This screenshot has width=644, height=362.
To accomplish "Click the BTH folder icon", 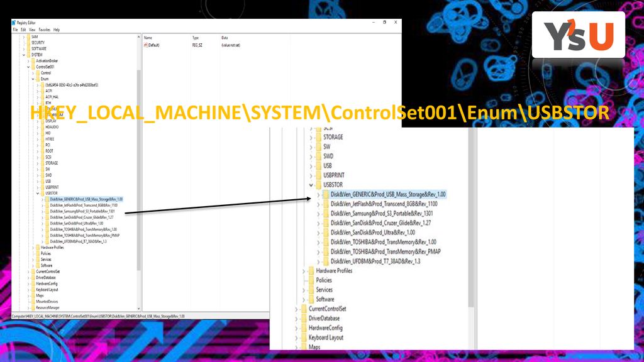I will 42,103.
